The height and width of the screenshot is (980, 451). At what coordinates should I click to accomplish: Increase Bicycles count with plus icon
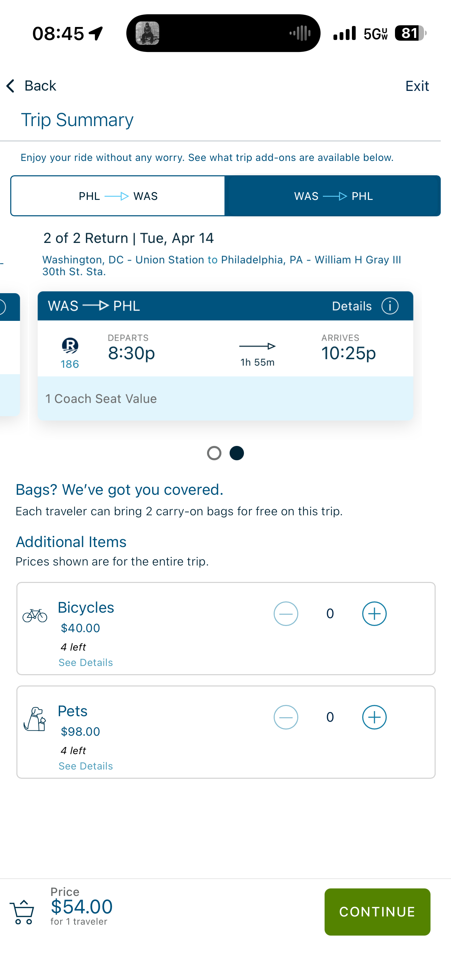(374, 614)
